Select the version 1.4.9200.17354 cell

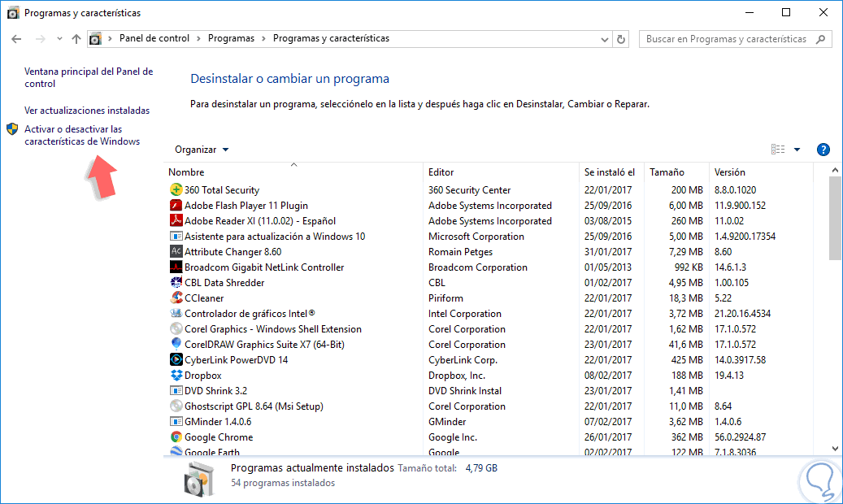[745, 237]
